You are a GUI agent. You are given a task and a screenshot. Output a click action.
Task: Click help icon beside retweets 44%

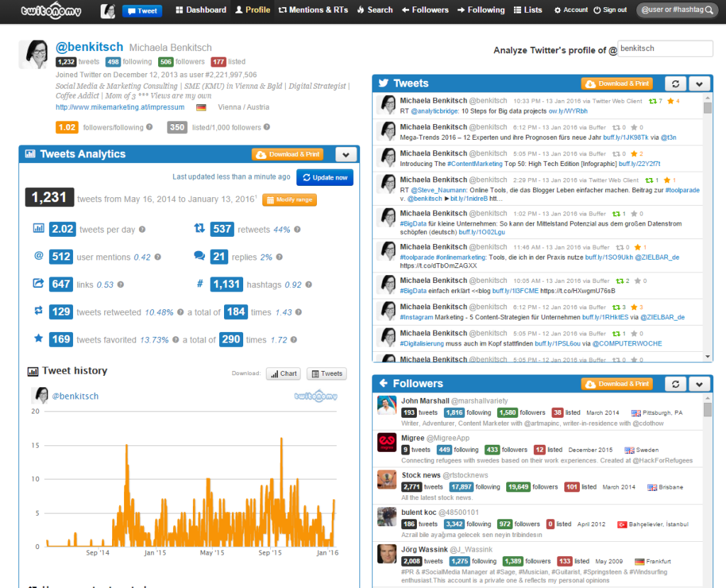[297, 229]
